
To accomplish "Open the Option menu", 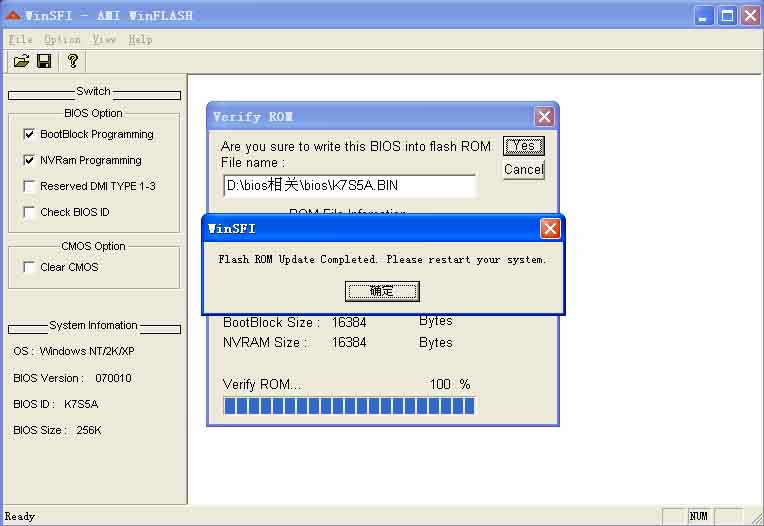I will 62,39.
